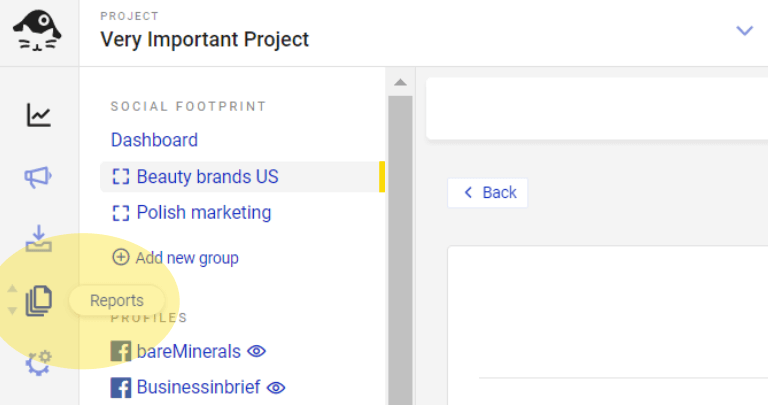Expand the project selector chevron
768x405 pixels.
[x=744, y=31]
